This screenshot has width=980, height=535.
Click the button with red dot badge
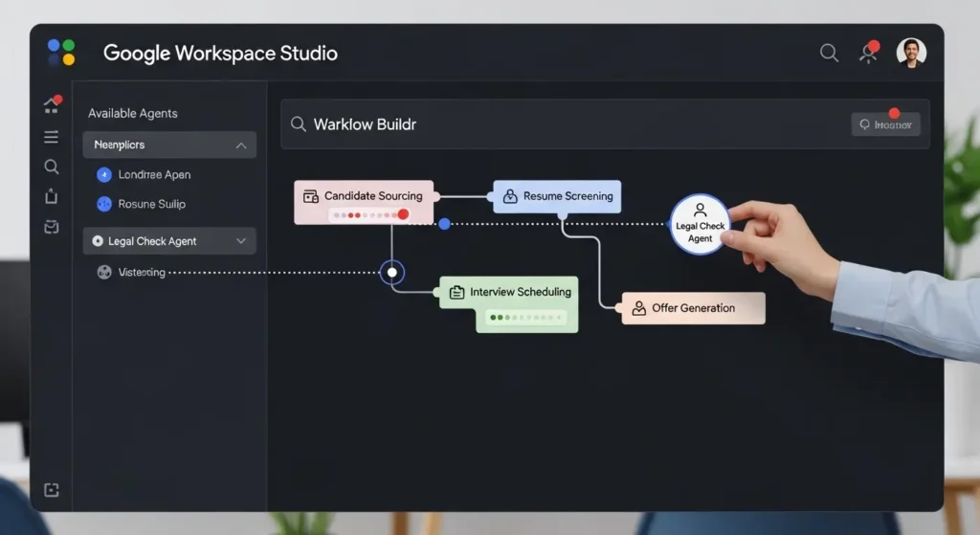coord(885,123)
